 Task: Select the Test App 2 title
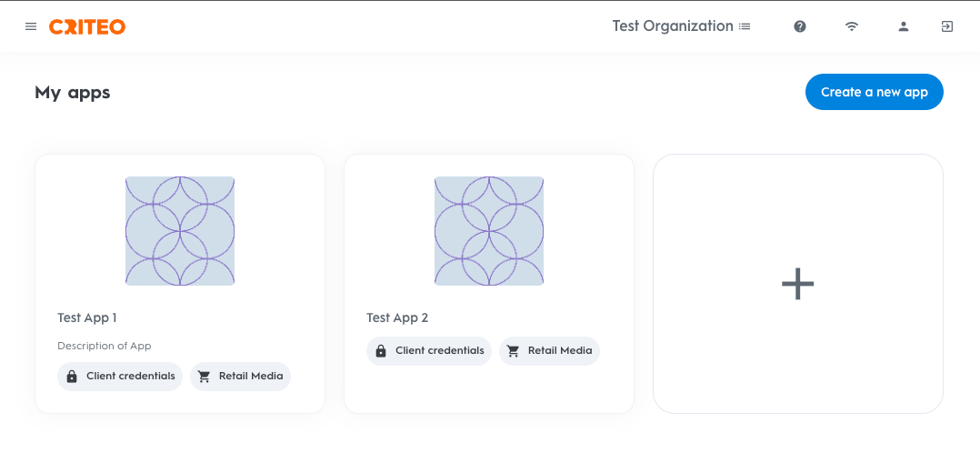pos(397,317)
